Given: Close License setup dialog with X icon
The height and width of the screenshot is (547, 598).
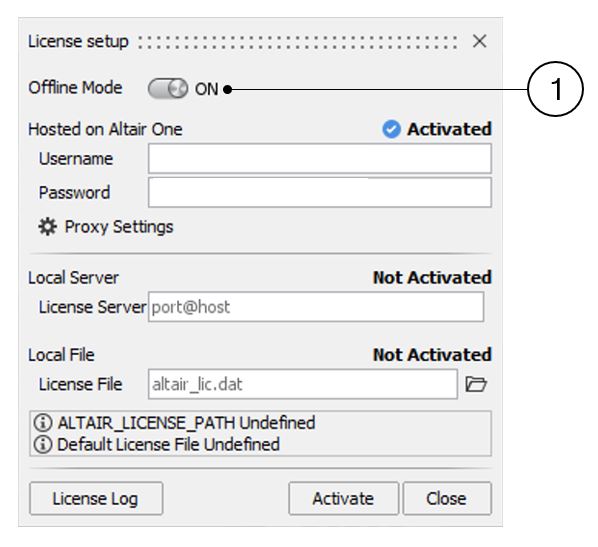Looking at the screenshot, I should [x=479, y=41].
